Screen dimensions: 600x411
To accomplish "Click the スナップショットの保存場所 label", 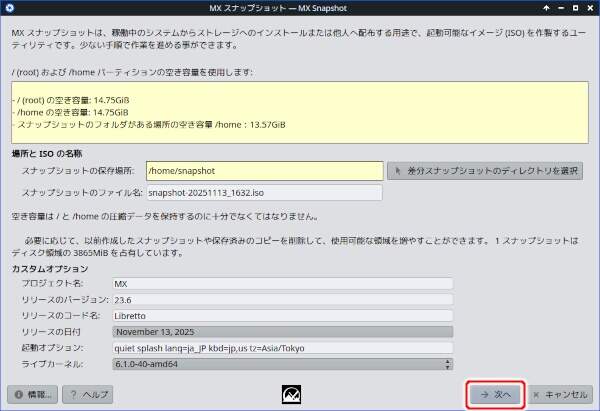I will click(x=78, y=171).
